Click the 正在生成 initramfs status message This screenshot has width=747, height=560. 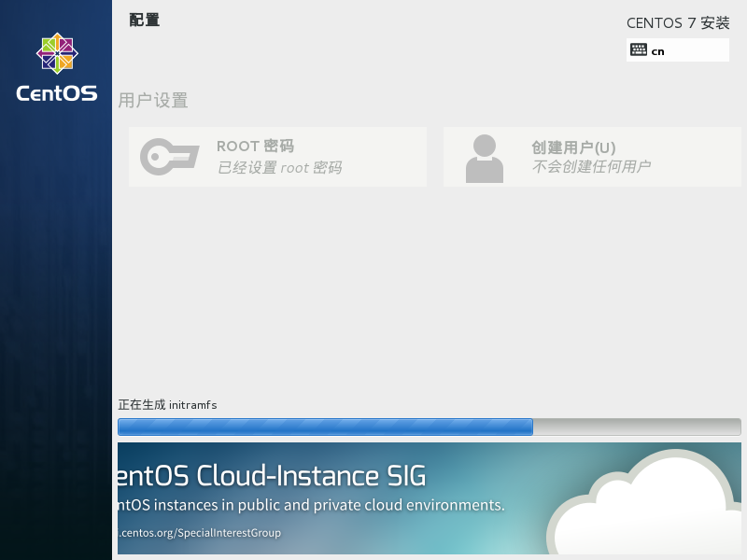point(167,405)
